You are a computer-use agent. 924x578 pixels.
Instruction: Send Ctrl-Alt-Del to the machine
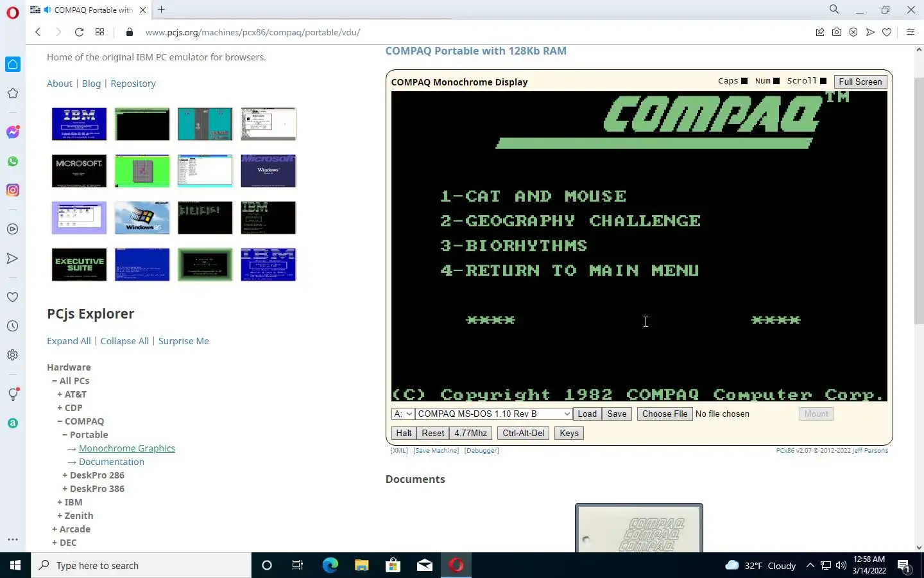coord(524,433)
